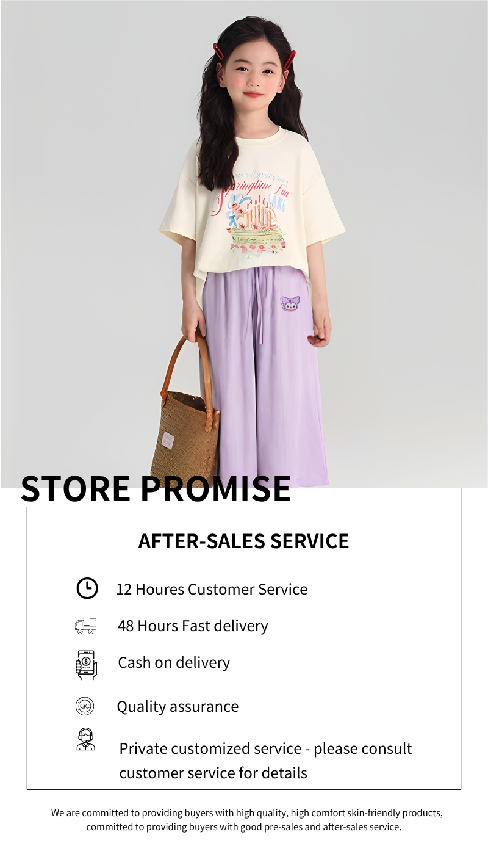Viewport: 488px width, 868px height.
Task: Select the 12 Houres Customer Service text
Action: (x=212, y=589)
